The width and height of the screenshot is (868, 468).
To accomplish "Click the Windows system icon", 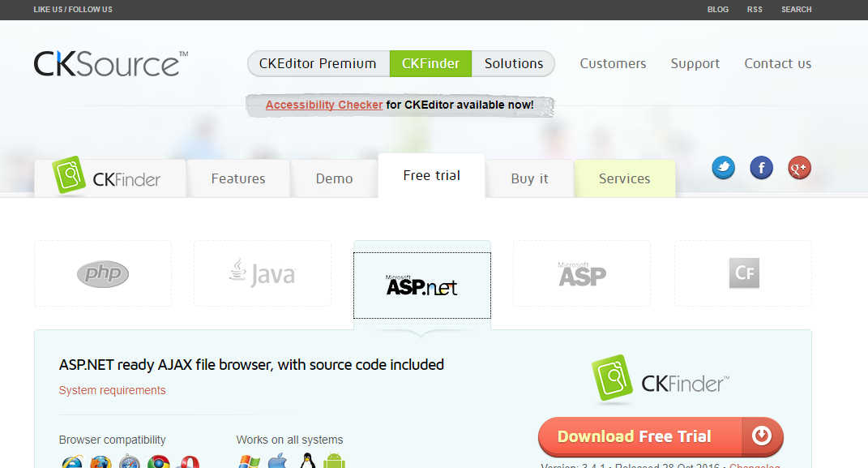I will click(x=249, y=462).
